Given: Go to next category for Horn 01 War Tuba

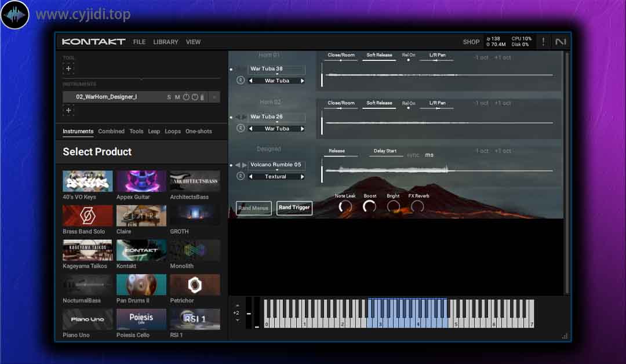Looking at the screenshot, I should pos(302,81).
